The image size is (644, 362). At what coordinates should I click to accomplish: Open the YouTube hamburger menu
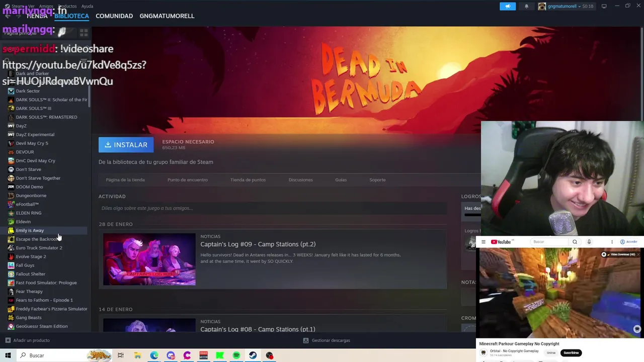click(x=484, y=242)
